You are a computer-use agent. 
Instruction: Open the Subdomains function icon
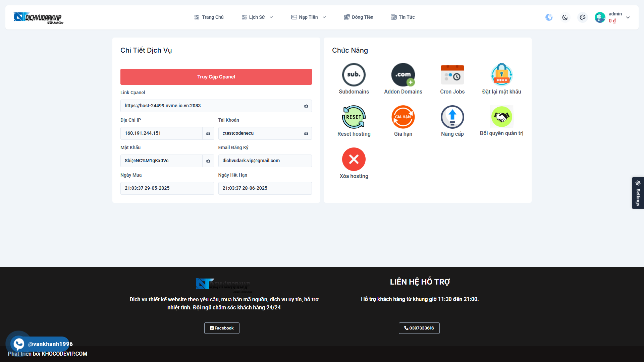point(354,75)
